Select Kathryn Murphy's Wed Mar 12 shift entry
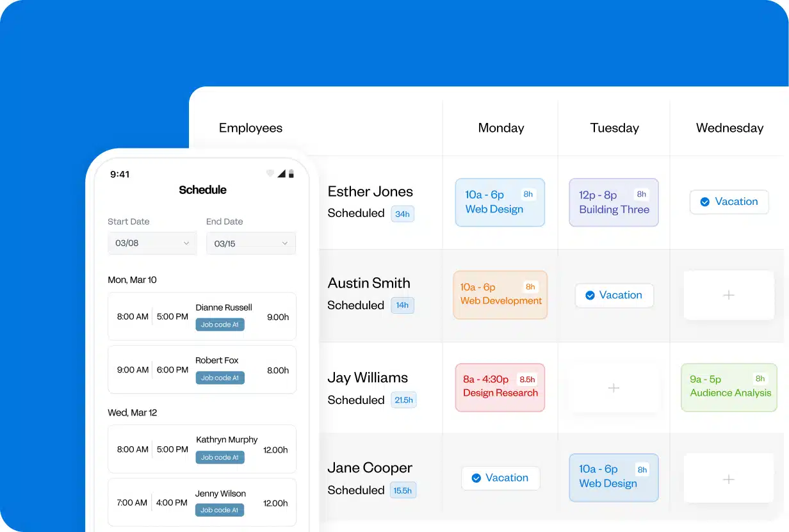This screenshot has height=532, width=789. click(202, 449)
